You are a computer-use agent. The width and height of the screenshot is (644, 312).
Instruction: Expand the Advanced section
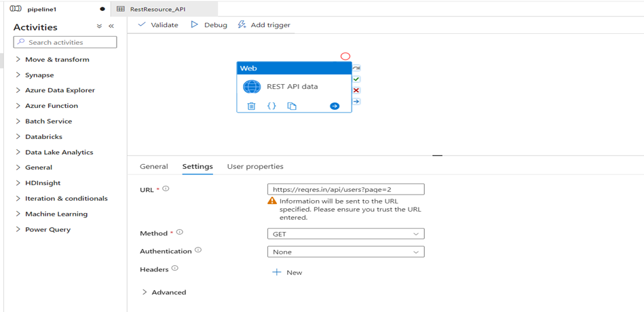coord(164,292)
